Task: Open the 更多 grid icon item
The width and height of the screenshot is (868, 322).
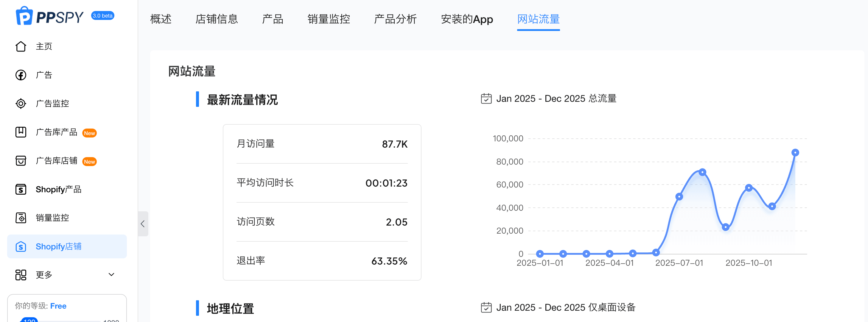Action: pyautogui.click(x=21, y=275)
